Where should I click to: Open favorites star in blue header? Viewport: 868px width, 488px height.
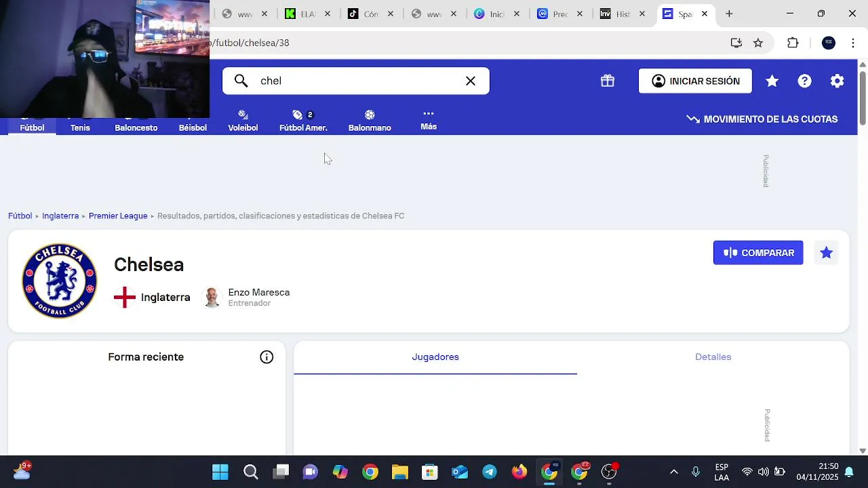772,81
